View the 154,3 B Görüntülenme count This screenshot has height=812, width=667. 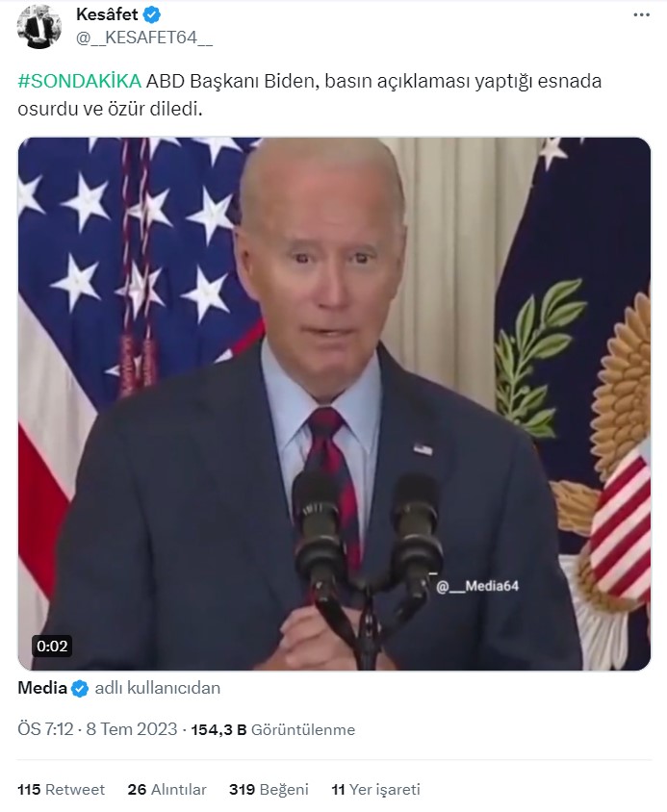(x=273, y=729)
